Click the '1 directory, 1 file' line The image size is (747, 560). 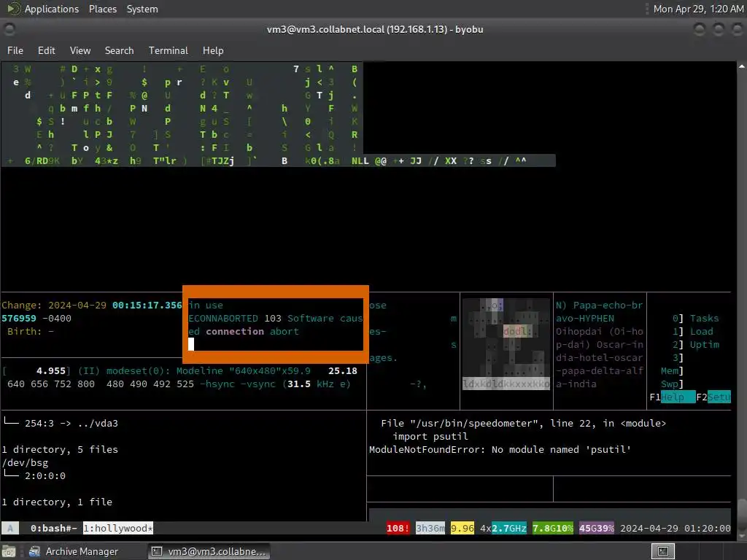(57, 502)
